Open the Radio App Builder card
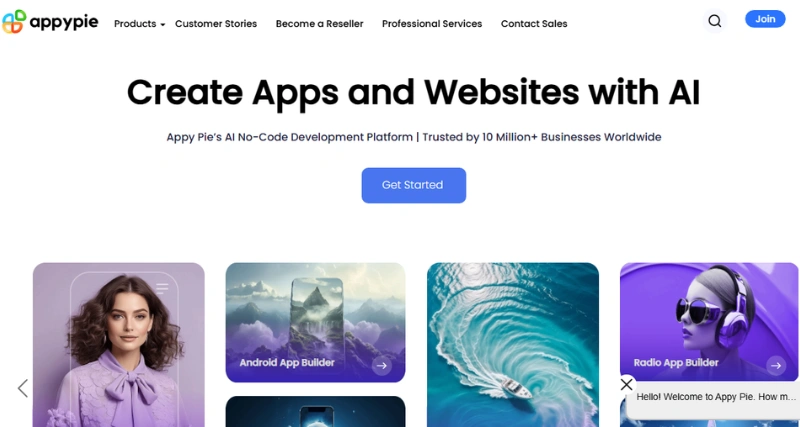This screenshot has height=427, width=800. [x=710, y=322]
